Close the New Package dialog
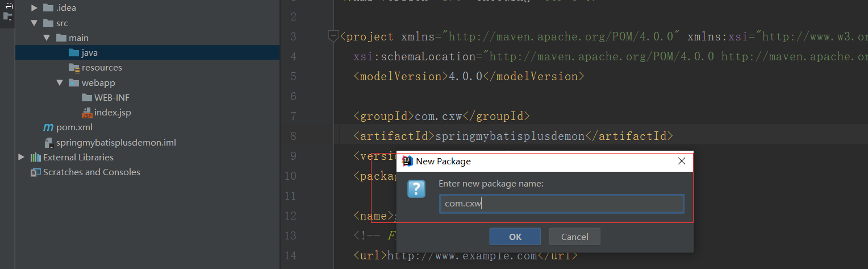The height and width of the screenshot is (269, 868). click(x=682, y=162)
